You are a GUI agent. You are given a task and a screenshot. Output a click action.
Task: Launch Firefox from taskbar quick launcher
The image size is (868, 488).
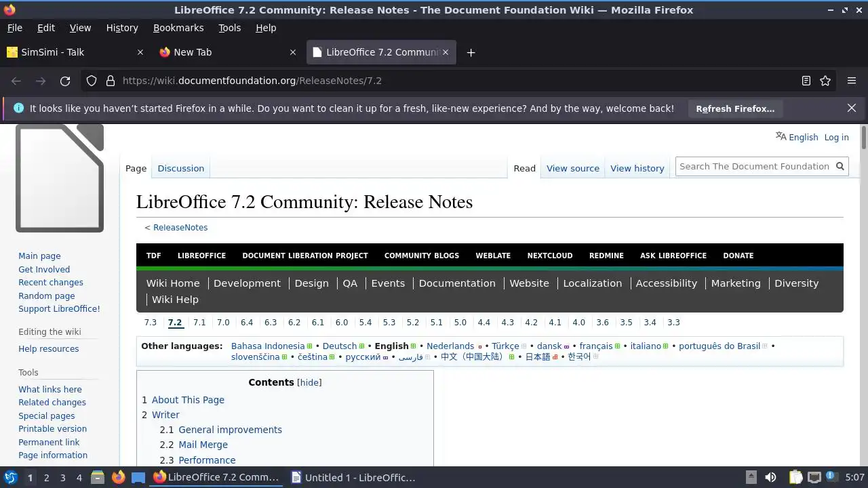(x=118, y=477)
